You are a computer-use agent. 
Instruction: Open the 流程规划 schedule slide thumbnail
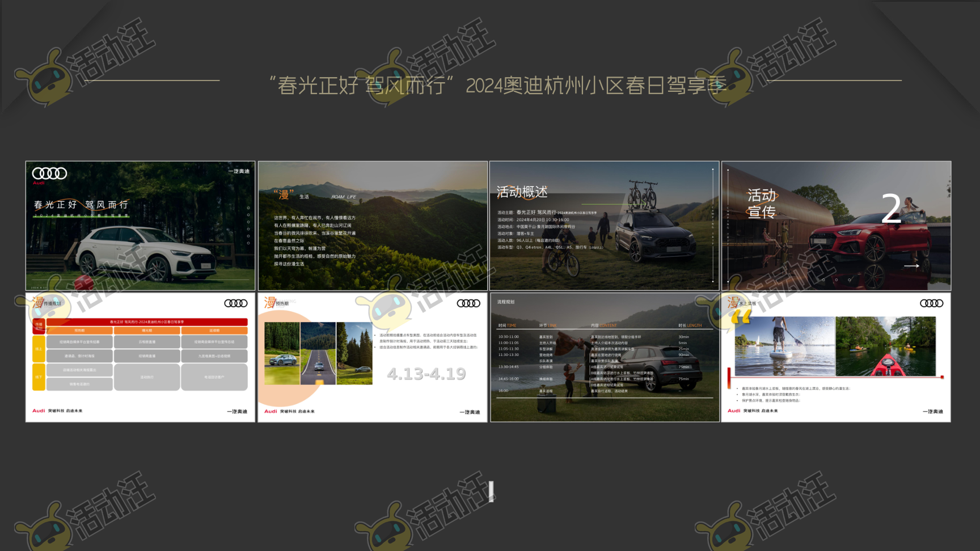[605, 357]
